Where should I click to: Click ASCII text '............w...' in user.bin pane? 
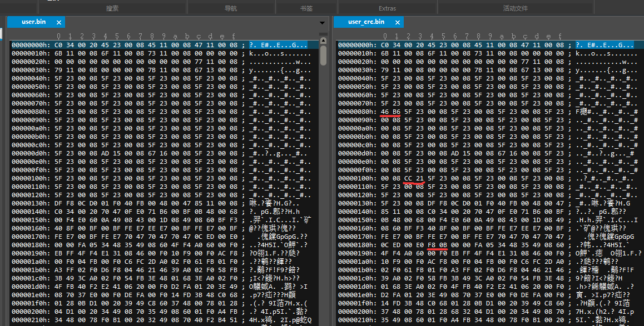click(x=280, y=62)
